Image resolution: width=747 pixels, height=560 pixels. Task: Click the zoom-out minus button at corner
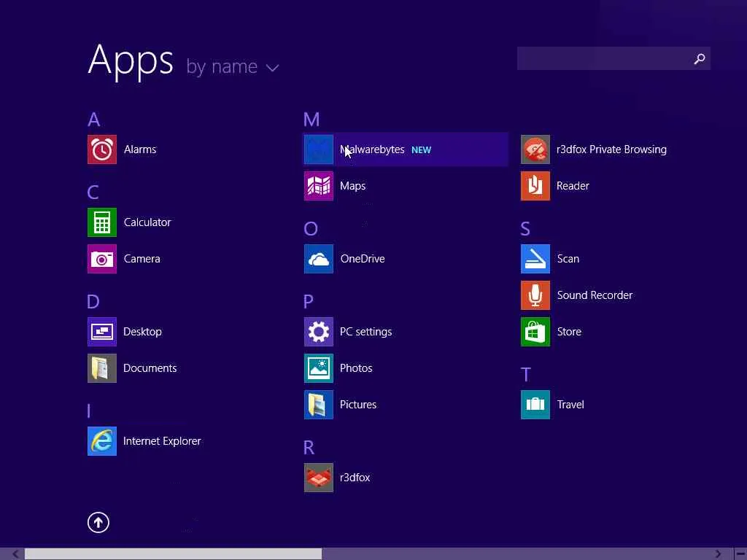pyautogui.click(x=740, y=554)
